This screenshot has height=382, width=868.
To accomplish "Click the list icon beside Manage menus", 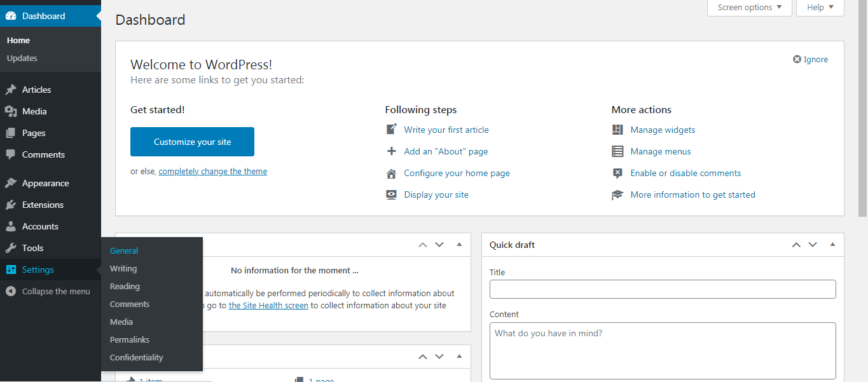I will click(617, 151).
